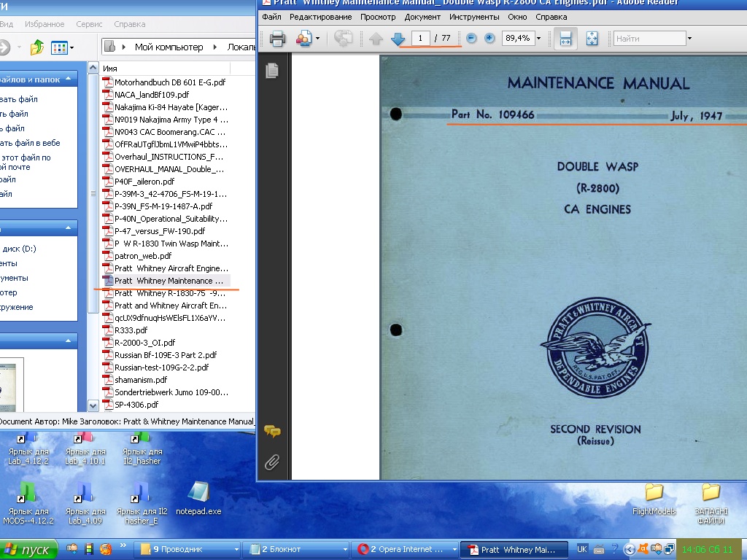Open the Comments panel in Reader sidebar

pos(272,432)
